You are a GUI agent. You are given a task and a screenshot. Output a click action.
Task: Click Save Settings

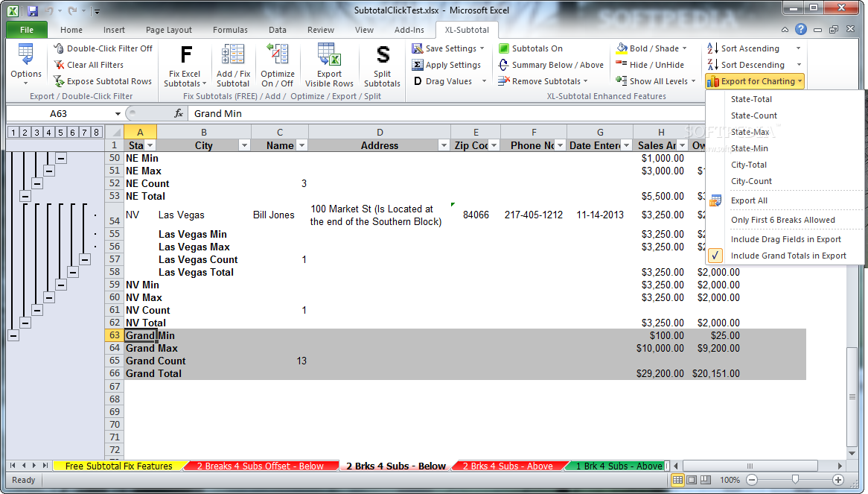448,48
